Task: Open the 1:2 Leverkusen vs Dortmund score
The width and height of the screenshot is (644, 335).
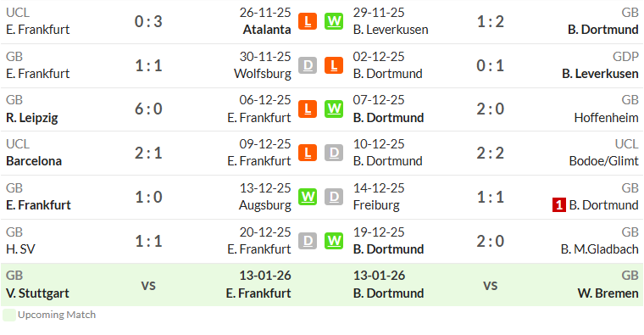Action: click(x=490, y=21)
